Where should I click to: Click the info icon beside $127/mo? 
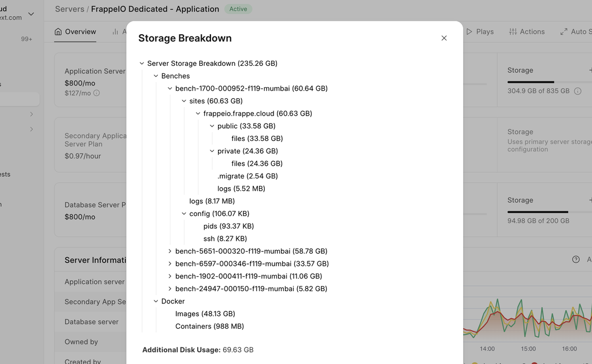[x=97, y=93]
